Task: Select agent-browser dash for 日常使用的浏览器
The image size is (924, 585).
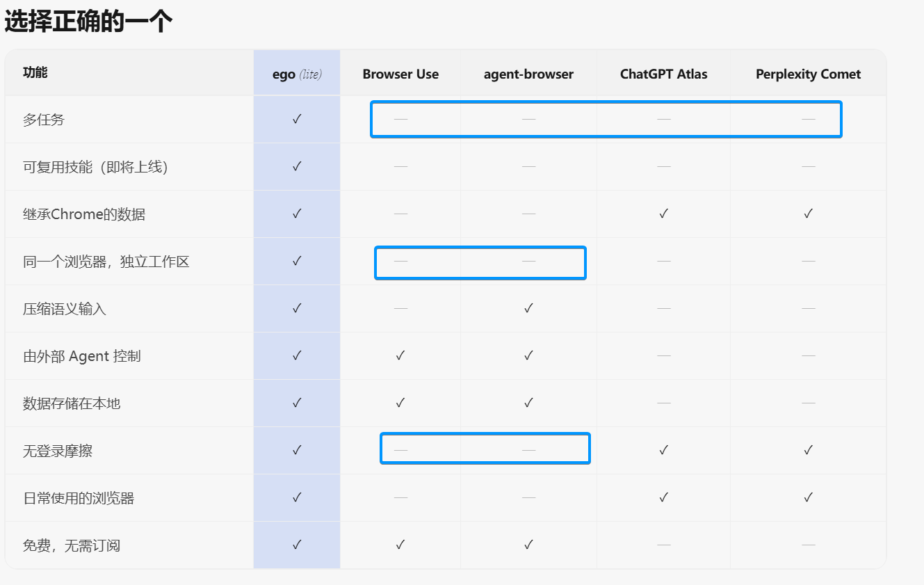Action: (528, 498)
